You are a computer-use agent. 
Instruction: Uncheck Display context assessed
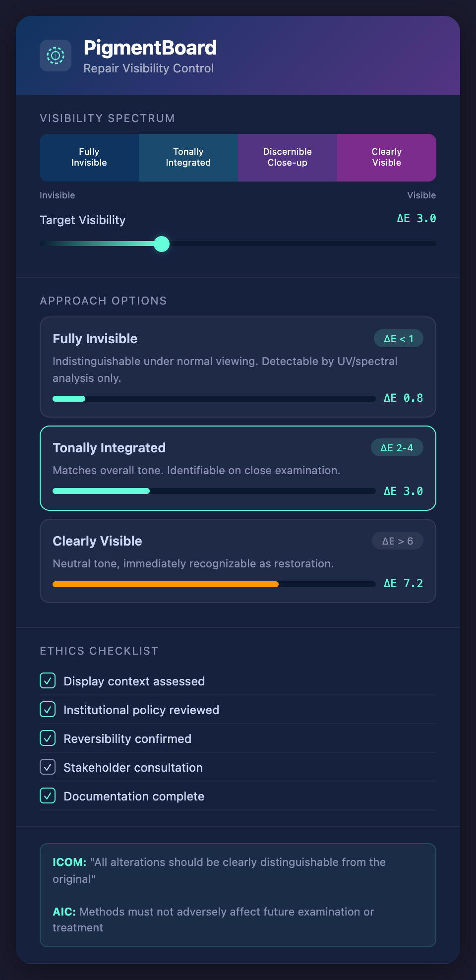click(x=48, y=681)
